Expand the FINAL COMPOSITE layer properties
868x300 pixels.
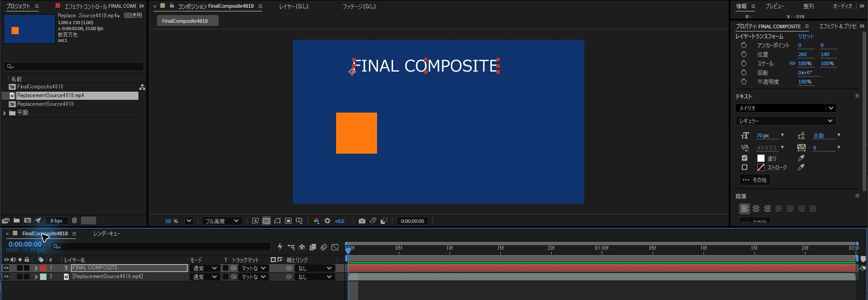click(x=36, y=268)
